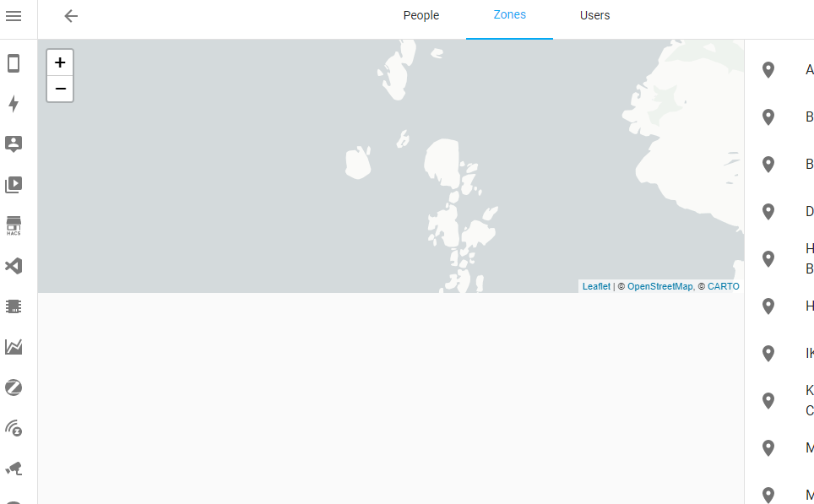Open Studio Code Server in the sidebar
The width and height of the screenshot is (814, 504).
pos(13,266)
